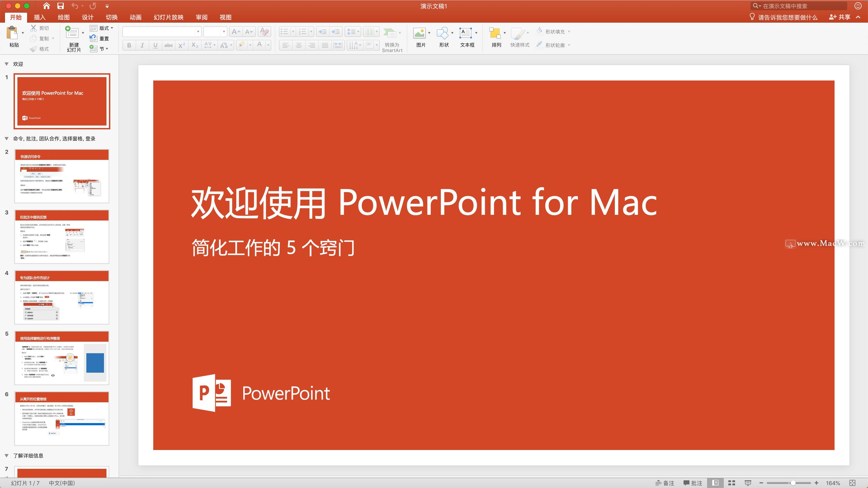This screenshot has height=488, width=868.
Task: Convert text to SmartArt
Action: point(392,40)
